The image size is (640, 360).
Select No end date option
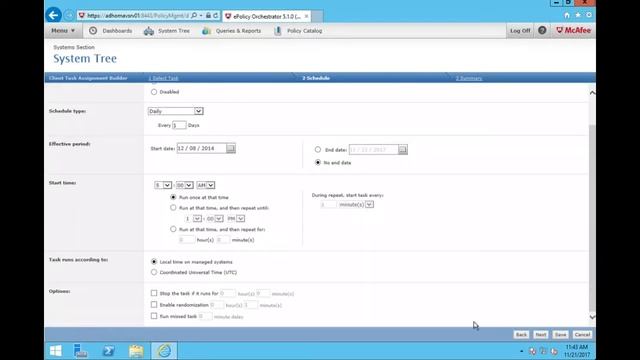tap(318, 162)
